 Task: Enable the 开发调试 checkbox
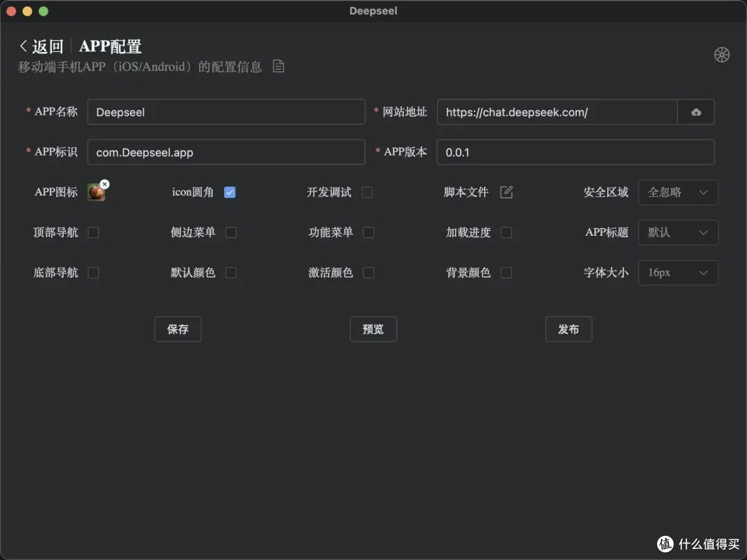(x=367, y=192)
